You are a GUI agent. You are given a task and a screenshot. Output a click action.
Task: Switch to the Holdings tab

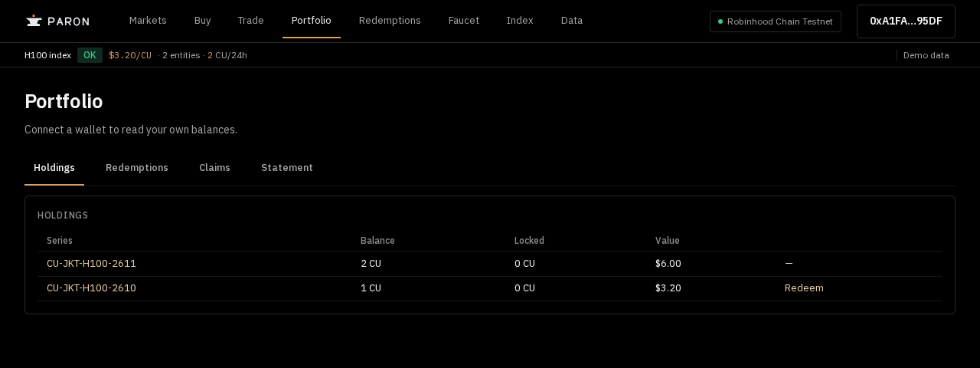click(54, 168)
